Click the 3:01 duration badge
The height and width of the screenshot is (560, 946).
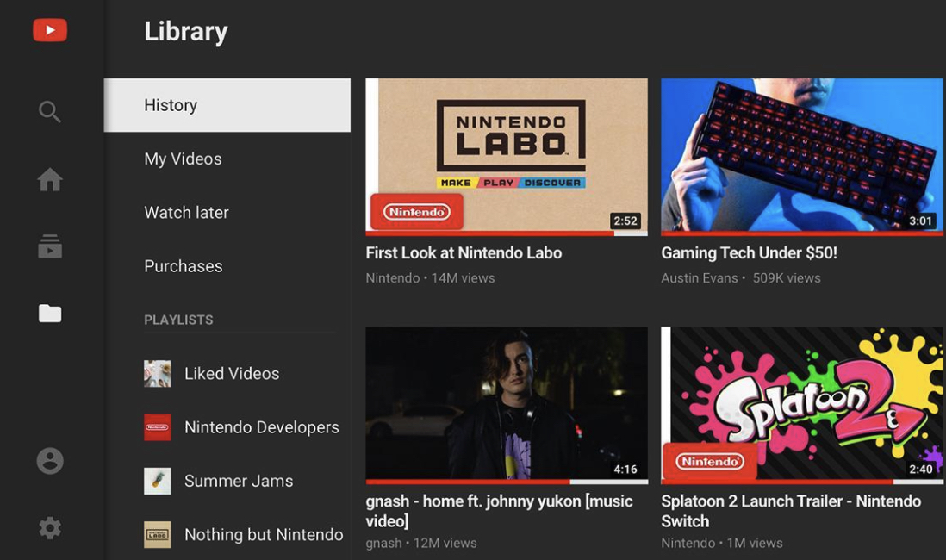tap(921, 221)
